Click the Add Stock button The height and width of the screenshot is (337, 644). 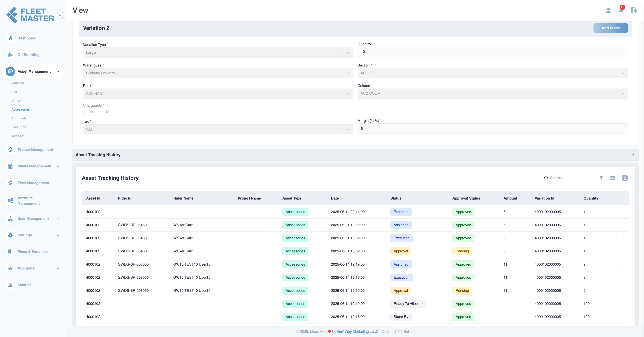click(610, 28)
